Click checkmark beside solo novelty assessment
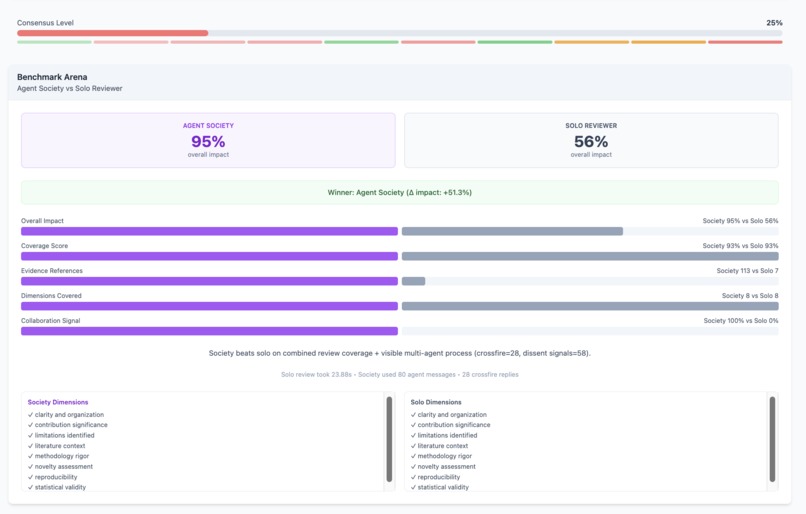The width and height of the screenshot is (806, 514). click(413, 466)
